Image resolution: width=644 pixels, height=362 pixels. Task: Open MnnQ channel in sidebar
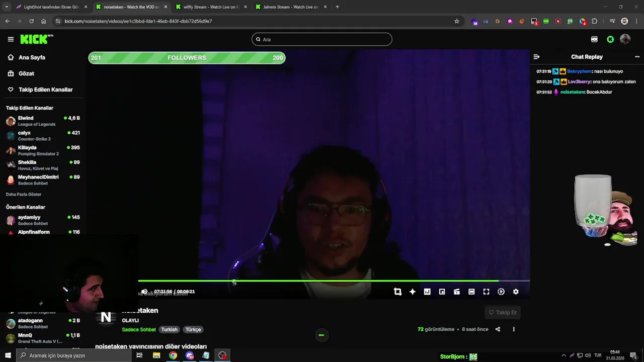43,338
